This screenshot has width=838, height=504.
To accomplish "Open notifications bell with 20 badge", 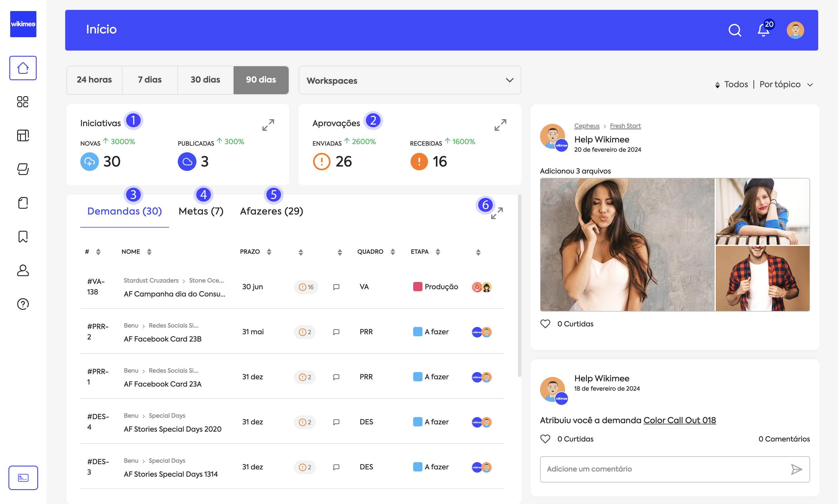I will click(763, 30).
